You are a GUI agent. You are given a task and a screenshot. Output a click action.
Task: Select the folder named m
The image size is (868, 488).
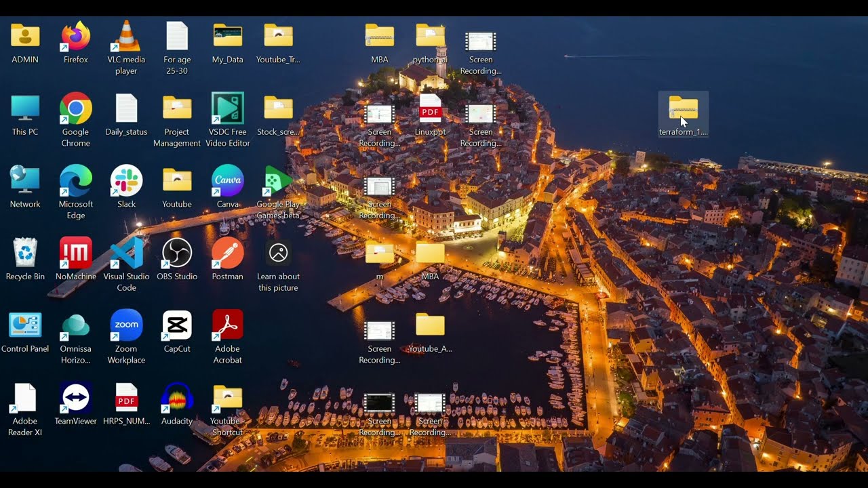click(380, 260)
